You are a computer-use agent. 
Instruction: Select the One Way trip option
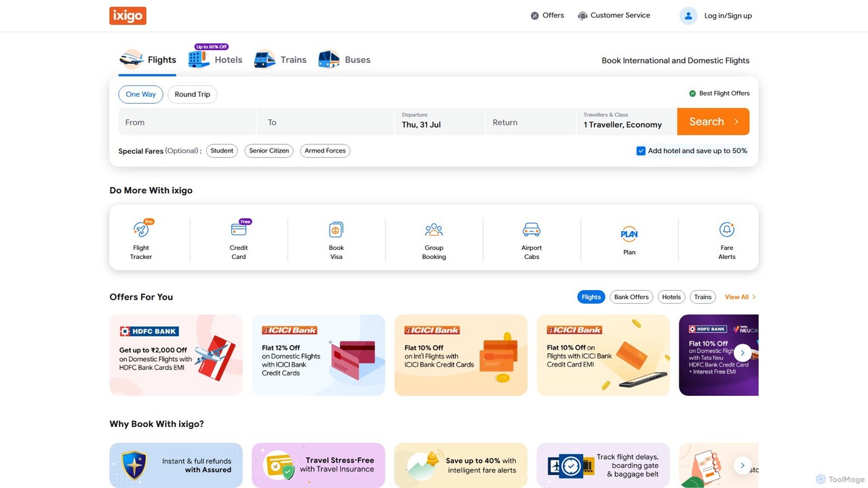click(141, 94)
